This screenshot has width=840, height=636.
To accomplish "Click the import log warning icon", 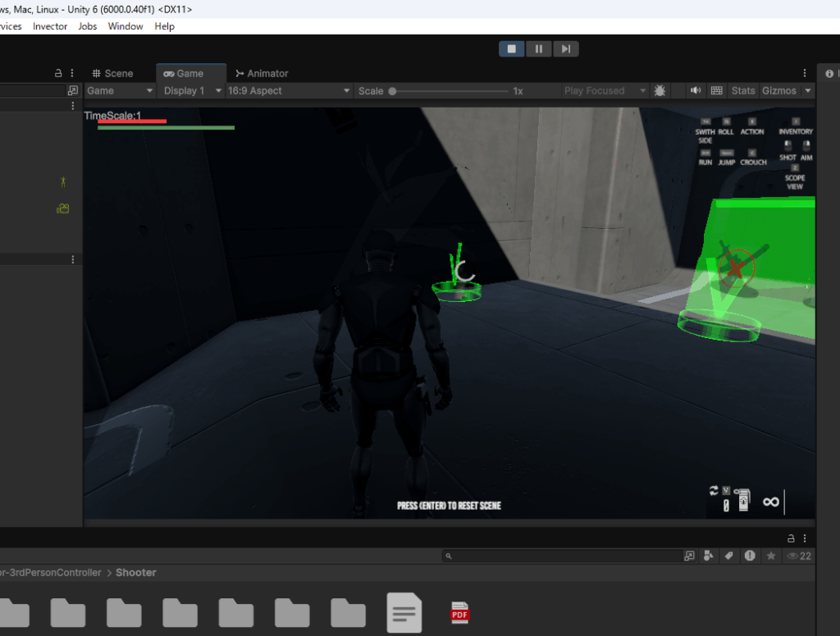I will click(x=750, y=556).
